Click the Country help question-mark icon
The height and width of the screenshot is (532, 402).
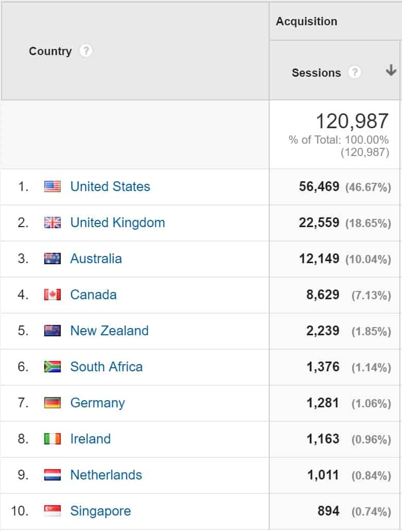(85, 51)
